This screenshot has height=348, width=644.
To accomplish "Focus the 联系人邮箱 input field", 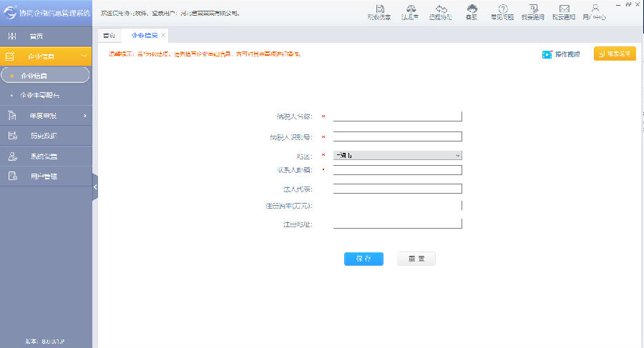I will pos(398,170).
